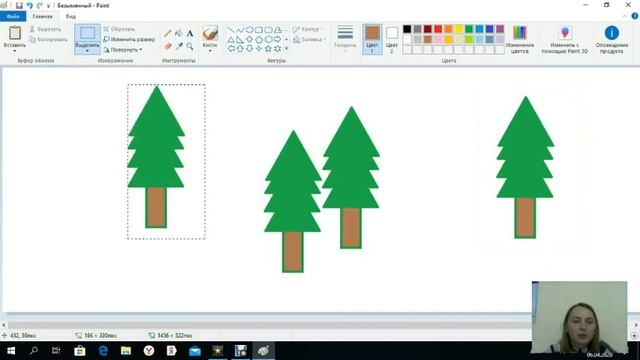Choose the Line shape
Image resolution: width=640 pixels, height=360 pixels.
(x=231, y=30)
